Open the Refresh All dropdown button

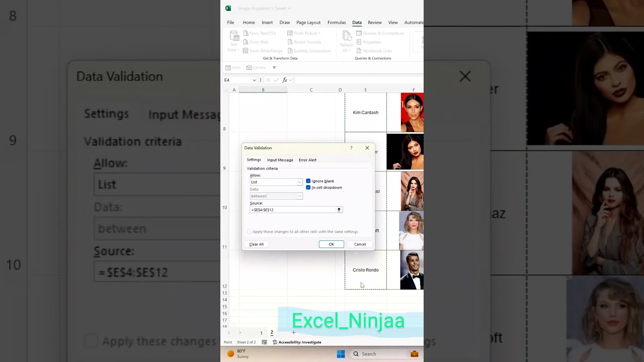pos(347,41)
